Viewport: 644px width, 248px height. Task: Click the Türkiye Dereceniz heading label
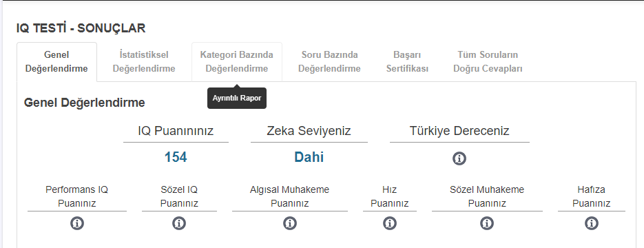pos(459,131)
